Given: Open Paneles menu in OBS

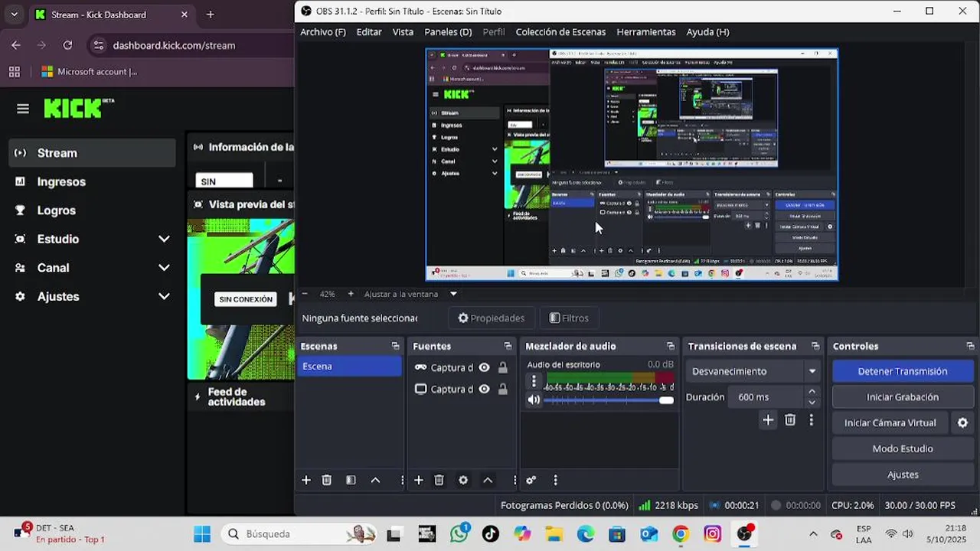Looking at the screenshot, I should pyautogui.click(x=448, y=32).
